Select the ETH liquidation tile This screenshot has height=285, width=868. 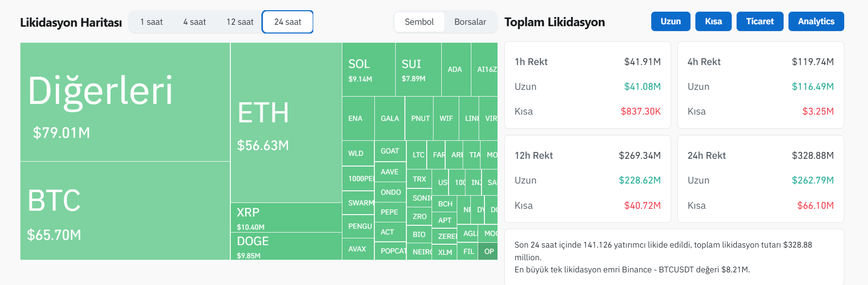[x=286, y=123]
